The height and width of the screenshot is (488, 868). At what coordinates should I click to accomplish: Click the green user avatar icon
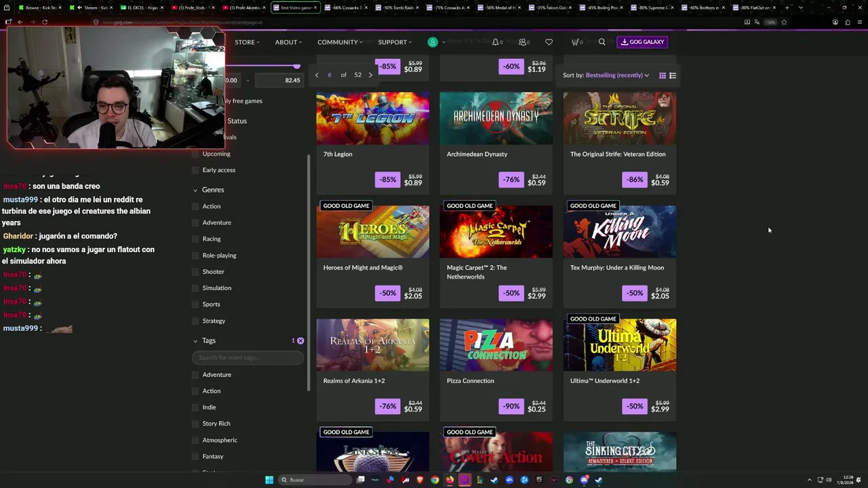coord(433,42)
